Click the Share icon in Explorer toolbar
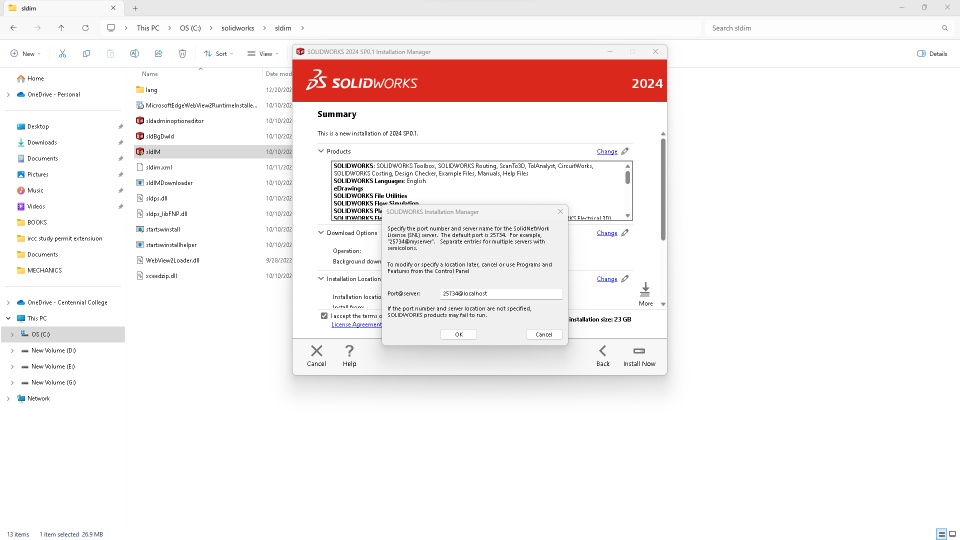The image size is (960, 540). (158, 54)
